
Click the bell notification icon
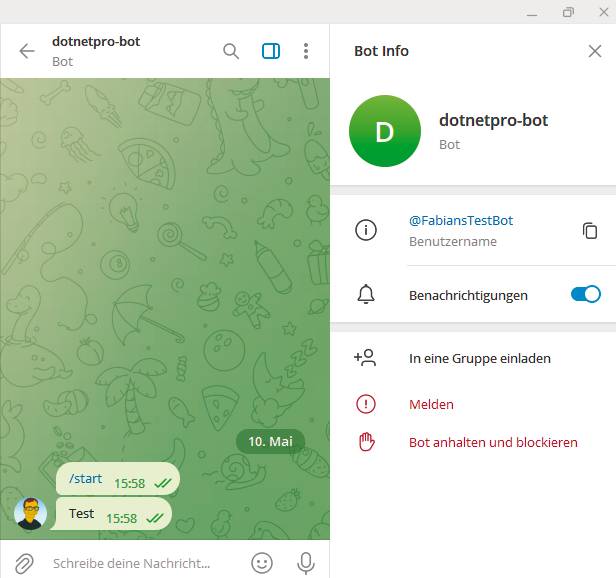tap(366, 294)
